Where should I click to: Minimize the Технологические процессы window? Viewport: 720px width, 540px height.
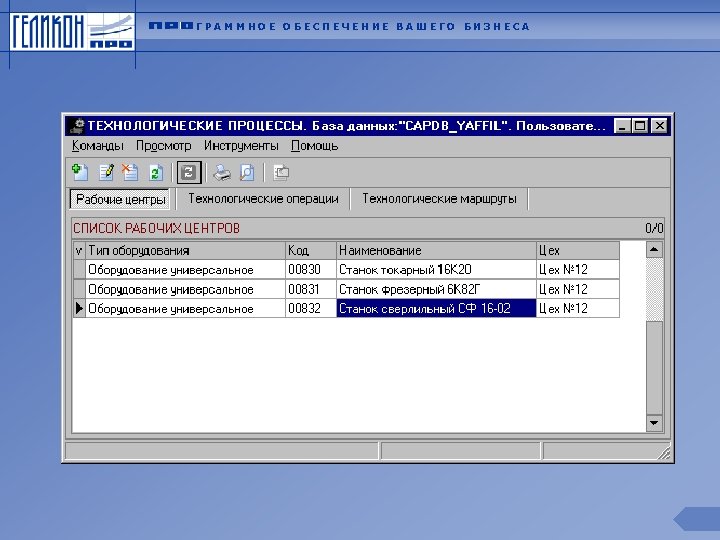(622, 126)
